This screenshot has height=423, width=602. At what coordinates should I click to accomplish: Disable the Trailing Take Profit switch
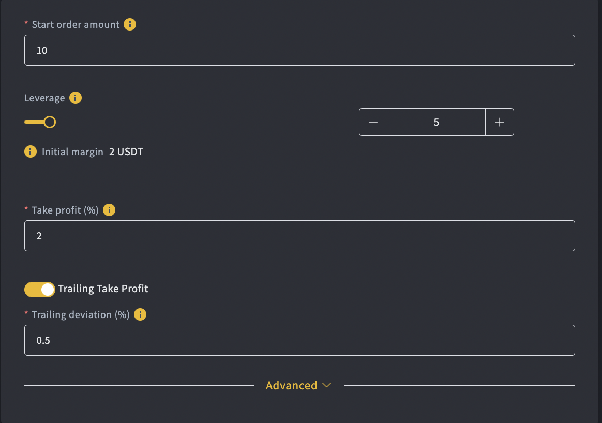[40, 289]
